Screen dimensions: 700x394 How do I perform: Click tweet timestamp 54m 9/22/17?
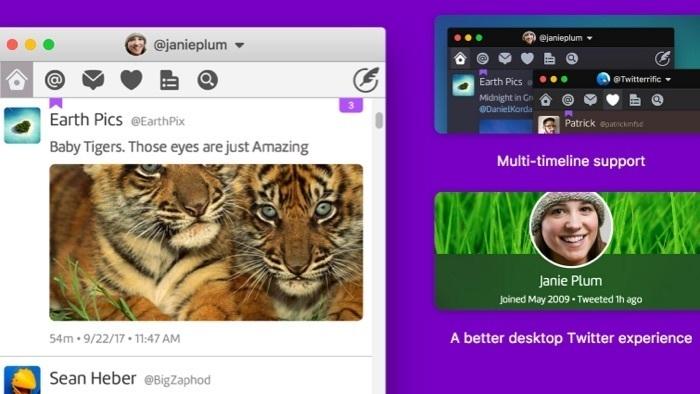pyautogui.click(x=115, y=339)
